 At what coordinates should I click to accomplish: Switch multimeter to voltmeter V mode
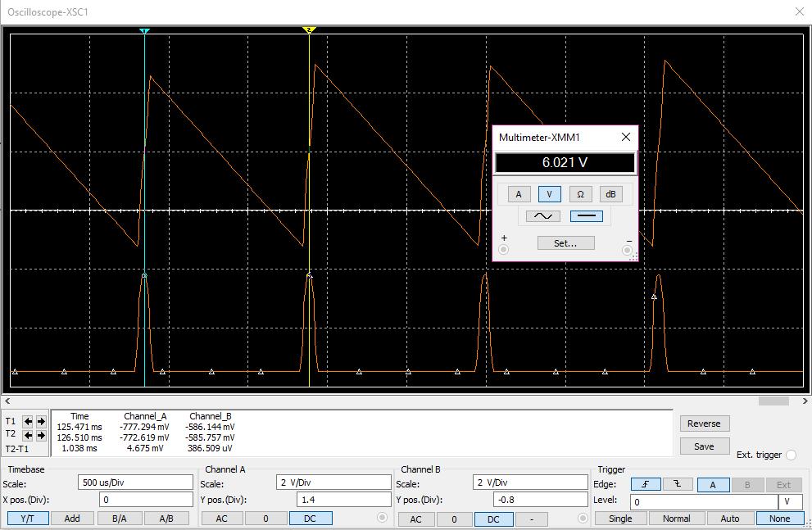click(x=549, y=194)
